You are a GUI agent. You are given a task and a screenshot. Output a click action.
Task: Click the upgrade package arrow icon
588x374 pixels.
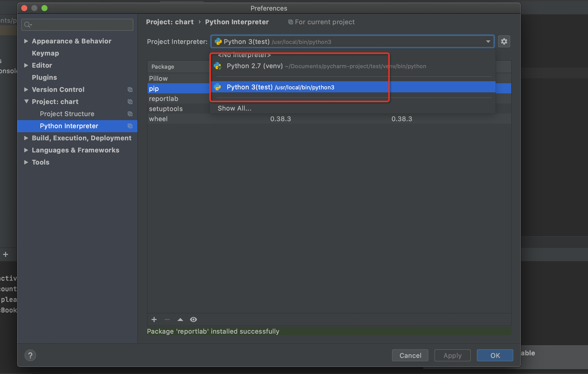(x=180, y=319)
